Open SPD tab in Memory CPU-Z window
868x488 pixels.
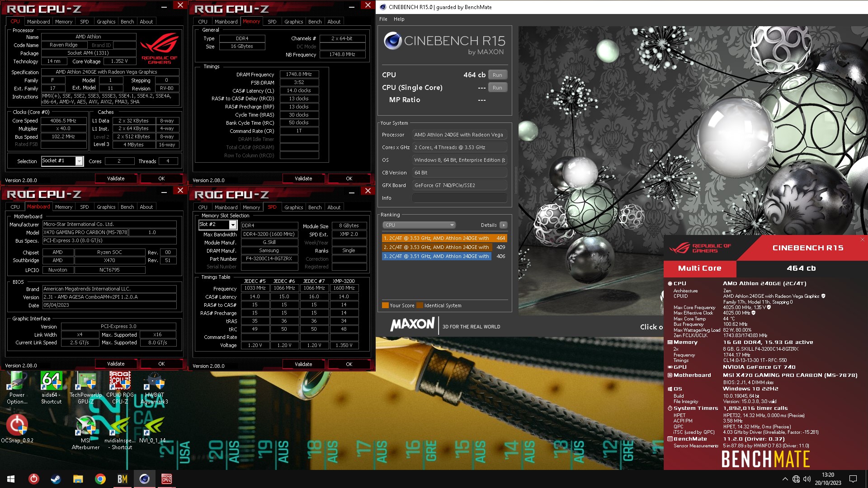tap(272, 21)
